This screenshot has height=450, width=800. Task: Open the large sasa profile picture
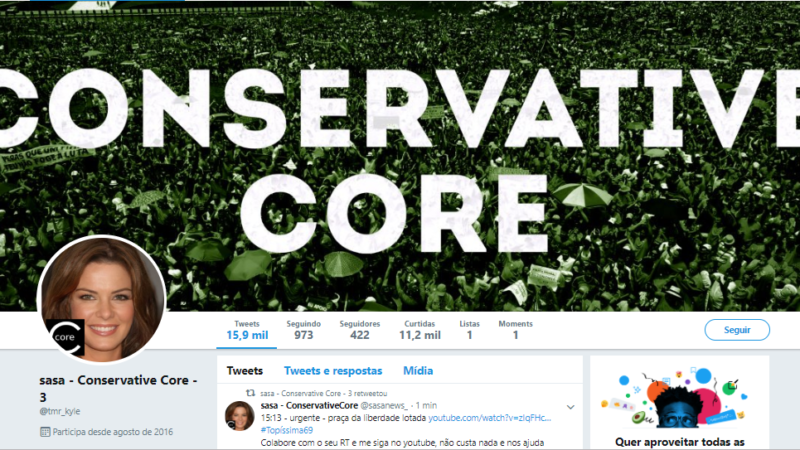102,299
